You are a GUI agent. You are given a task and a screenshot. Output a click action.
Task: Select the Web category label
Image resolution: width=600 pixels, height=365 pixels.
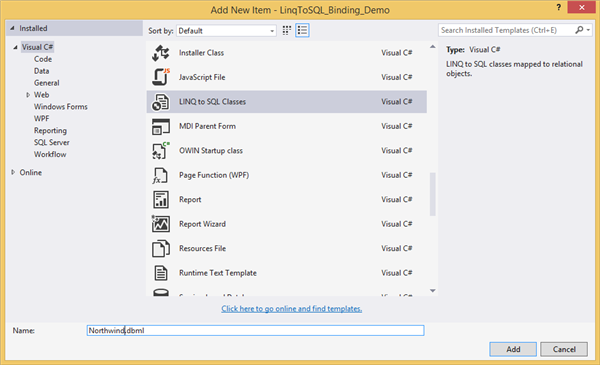pyautogui.click(x=41, y=95)
